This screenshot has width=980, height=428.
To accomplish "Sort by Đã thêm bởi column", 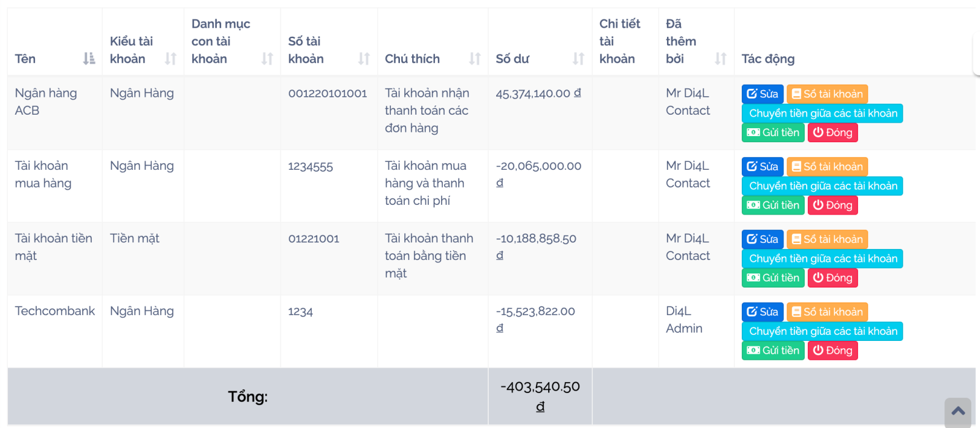I will (720, 59).
